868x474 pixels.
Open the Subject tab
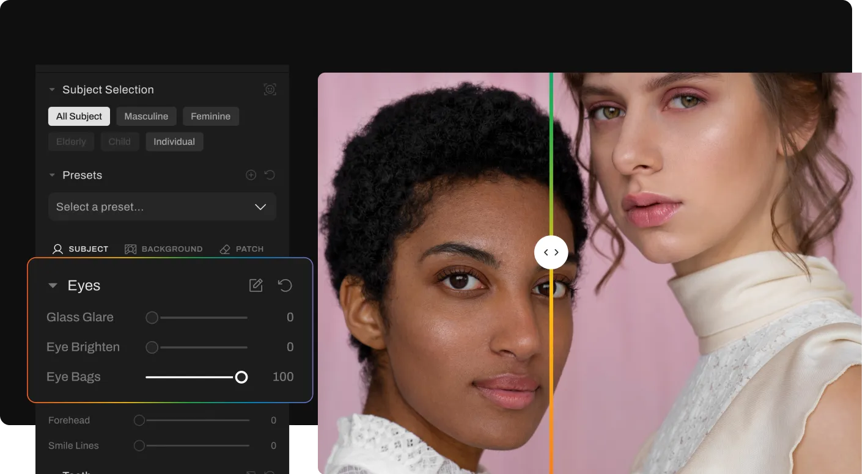(81, 249)
